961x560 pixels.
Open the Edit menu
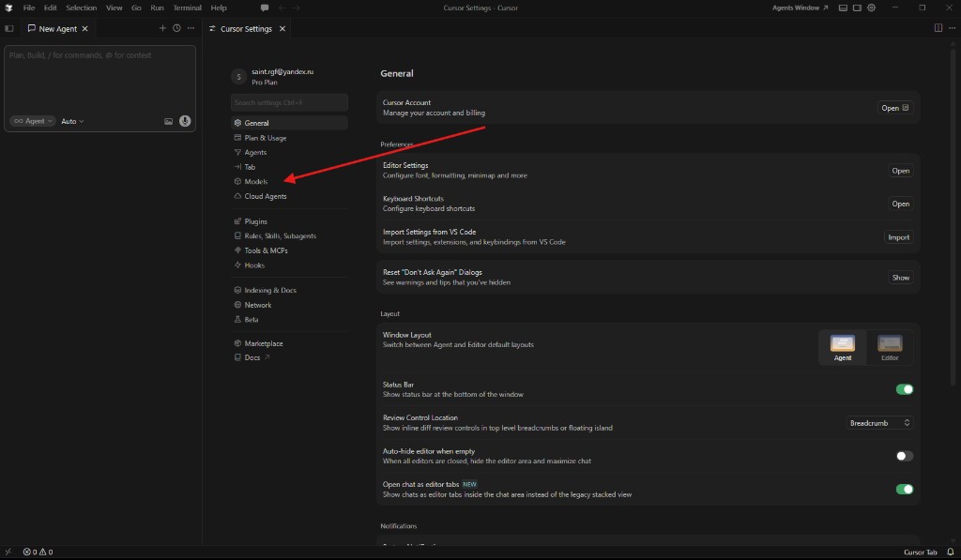(51, 8)
